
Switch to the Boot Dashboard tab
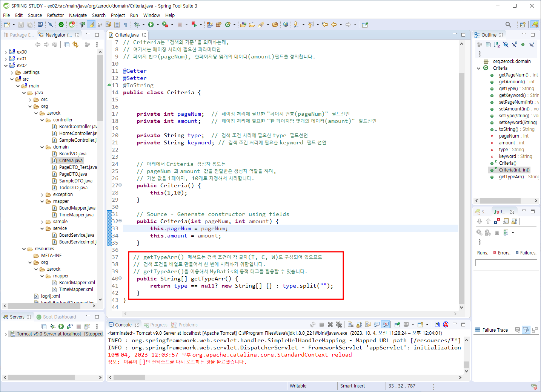(x=56, y=317)
